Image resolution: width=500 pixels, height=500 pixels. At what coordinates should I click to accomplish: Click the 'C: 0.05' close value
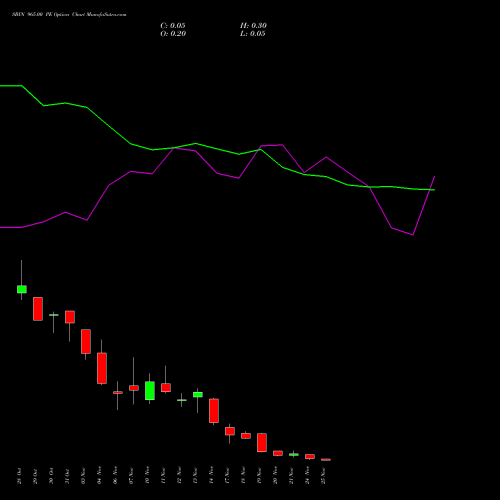click(173, 26)
